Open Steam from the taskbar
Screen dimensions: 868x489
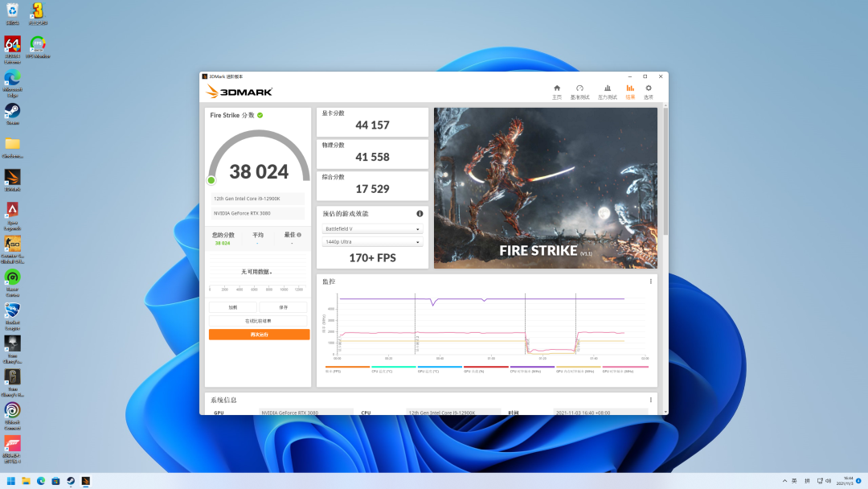[x=70, y=481]
